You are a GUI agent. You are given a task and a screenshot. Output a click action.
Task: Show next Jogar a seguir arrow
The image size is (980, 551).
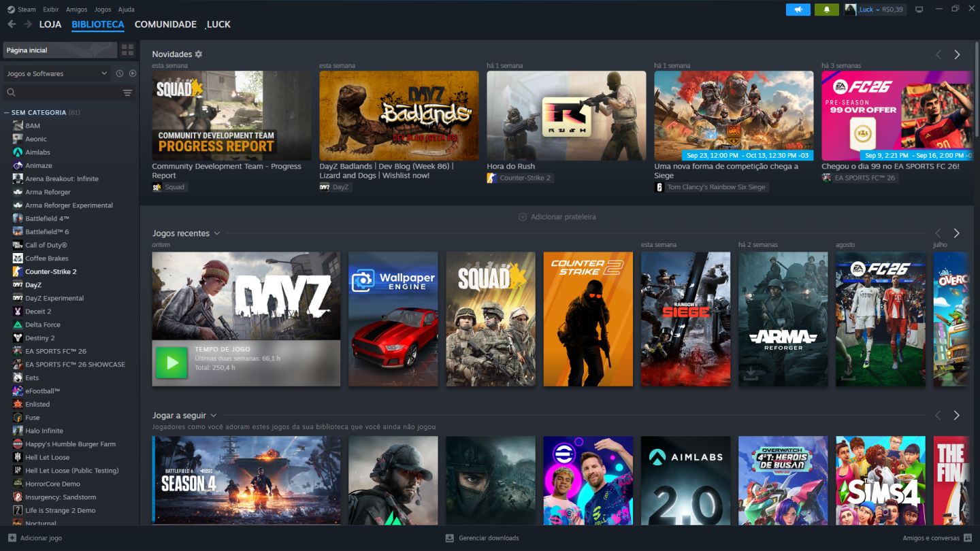(957, 415)
